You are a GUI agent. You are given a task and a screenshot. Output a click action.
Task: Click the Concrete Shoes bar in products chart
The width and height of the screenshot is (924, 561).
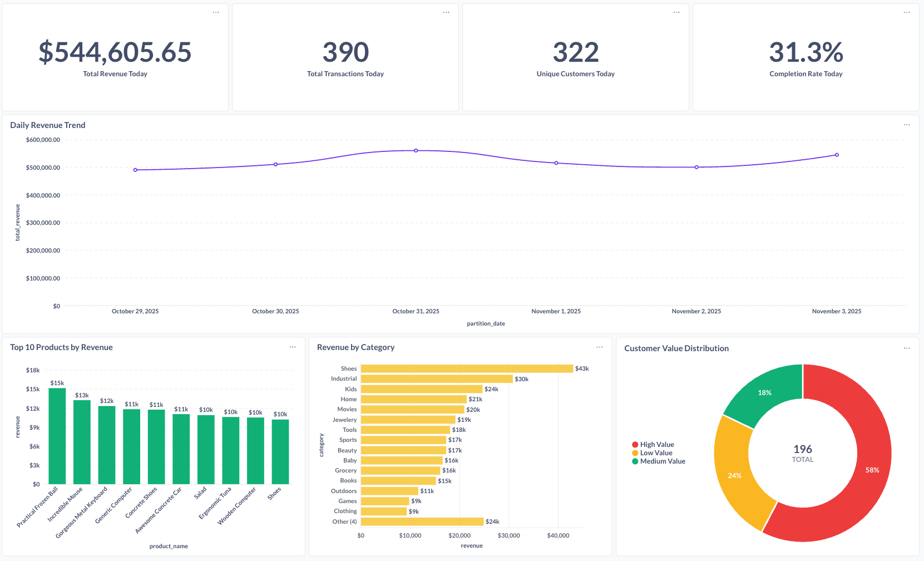(156, 446)
